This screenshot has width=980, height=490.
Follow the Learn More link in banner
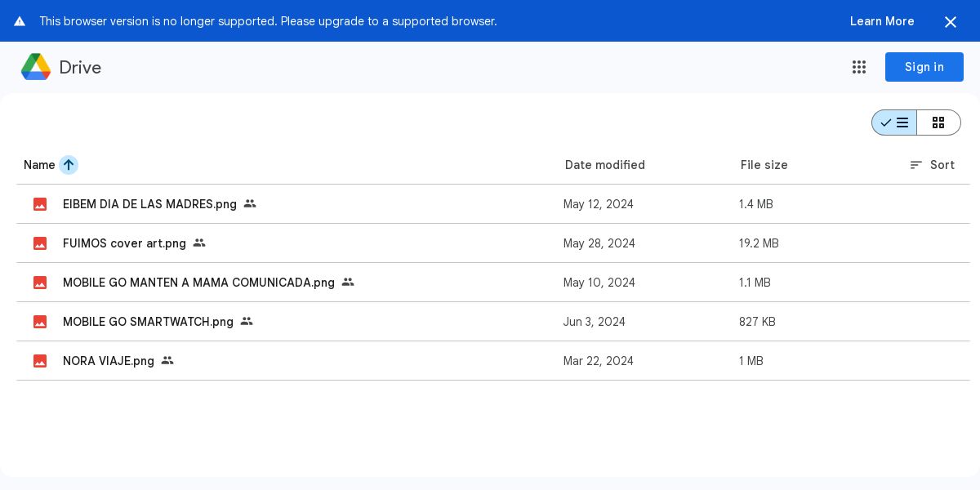(882, 21)
